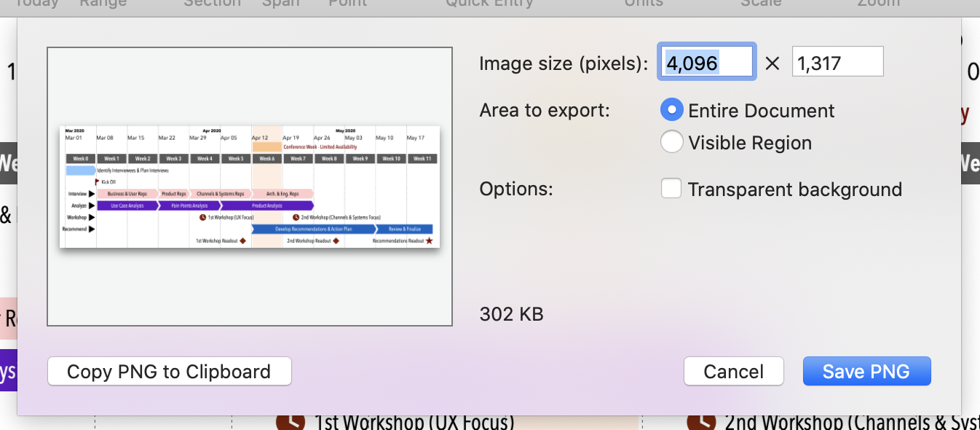Click the image height field showing 1,317
Screen dimensions: 980x430
[x=838, y=62]
